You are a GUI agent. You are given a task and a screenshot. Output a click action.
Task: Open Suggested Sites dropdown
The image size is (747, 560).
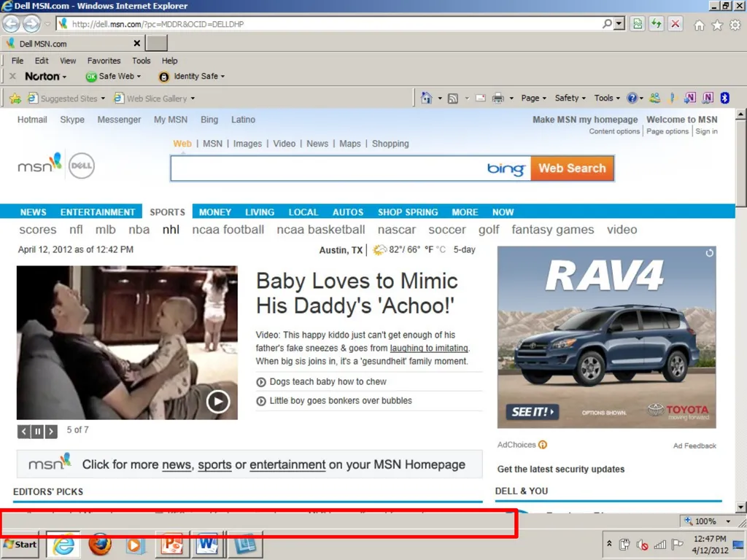[x=103, y=98]
